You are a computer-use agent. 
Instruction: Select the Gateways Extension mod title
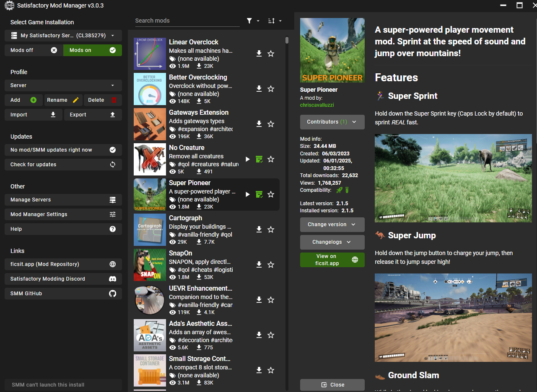pos(199,112)
